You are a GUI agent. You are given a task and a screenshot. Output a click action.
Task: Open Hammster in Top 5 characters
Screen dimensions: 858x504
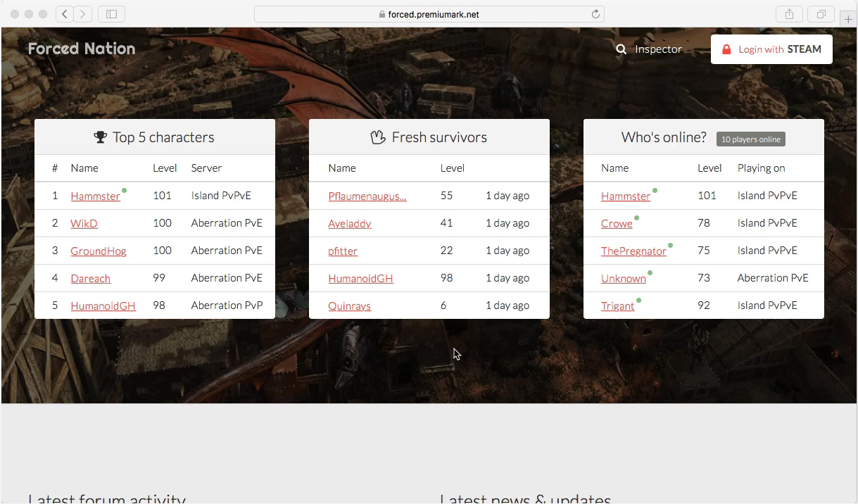[96, 196]
